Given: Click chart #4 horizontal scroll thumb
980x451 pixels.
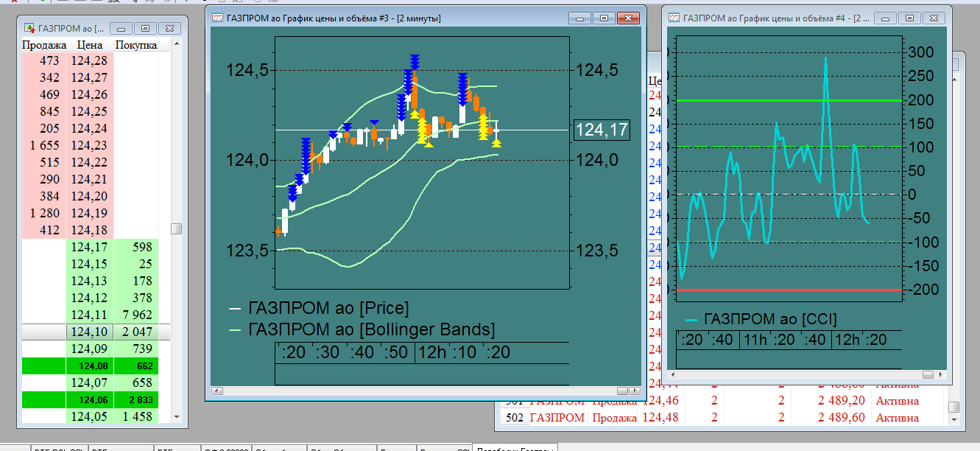Looking at the screenshot, I should 928,375.
